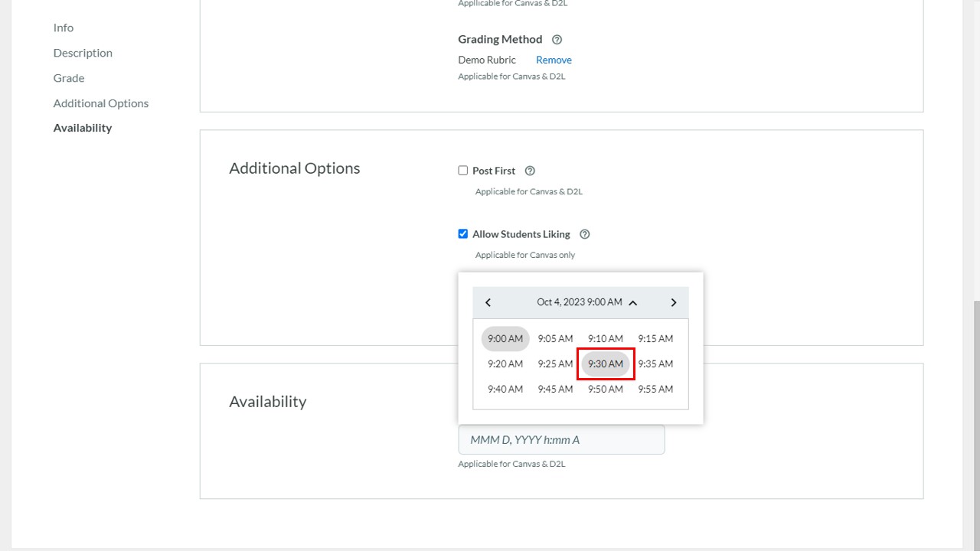Screen dimensions: 980x551
Task: Open the Grading Method help icon
Action: click(x=557, y=40)
